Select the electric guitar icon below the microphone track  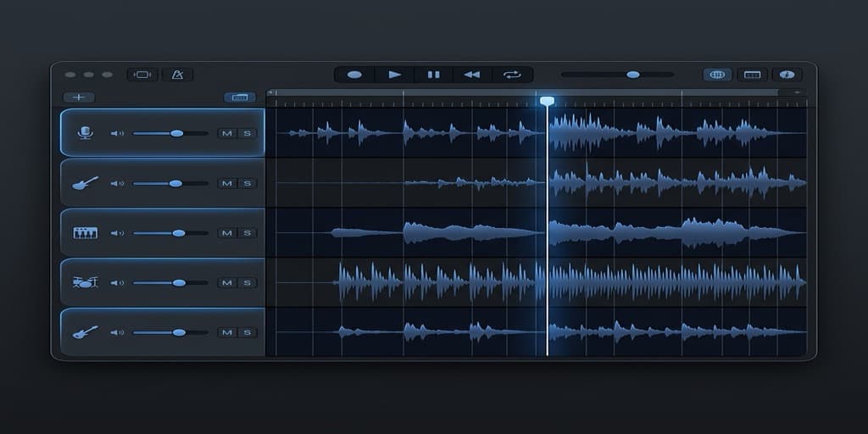coord(85,183)
